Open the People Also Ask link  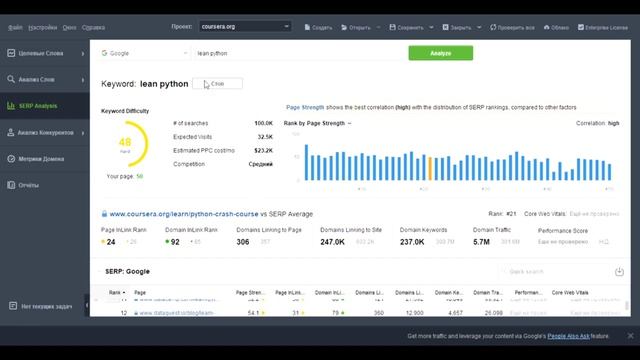coord(568,336)
